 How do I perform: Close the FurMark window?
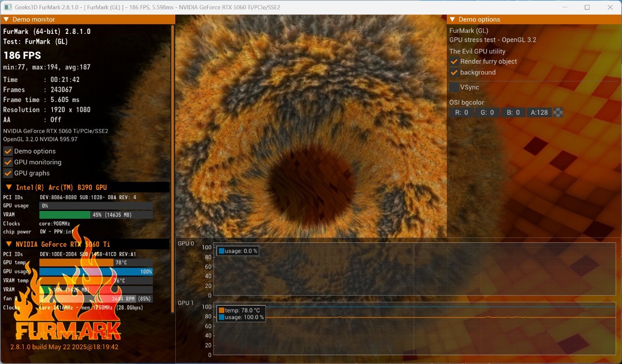(x=610, y=7)
